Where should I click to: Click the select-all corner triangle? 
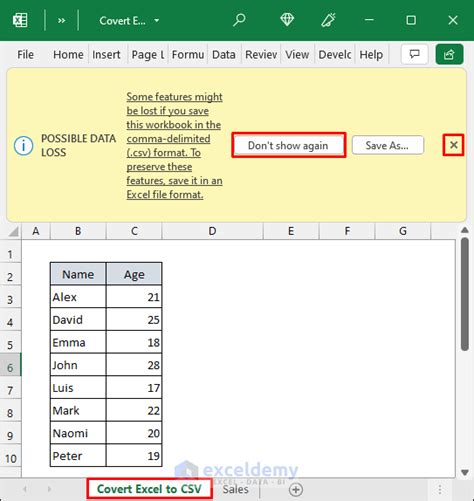tap(13, 231)
